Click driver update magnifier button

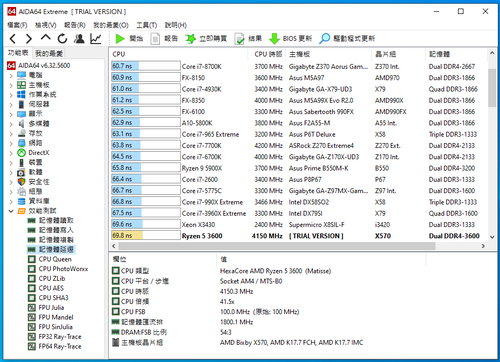click(x=347, y=39)
